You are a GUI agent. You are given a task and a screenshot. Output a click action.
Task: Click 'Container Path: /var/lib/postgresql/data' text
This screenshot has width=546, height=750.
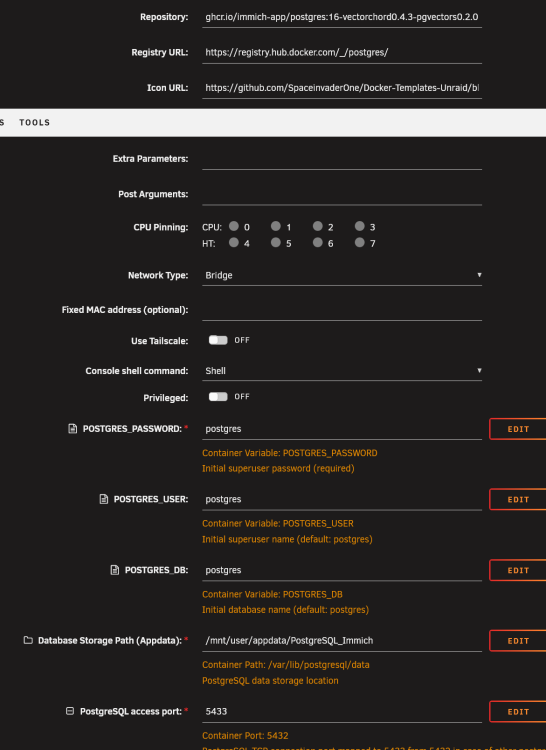tap(286, 665)
